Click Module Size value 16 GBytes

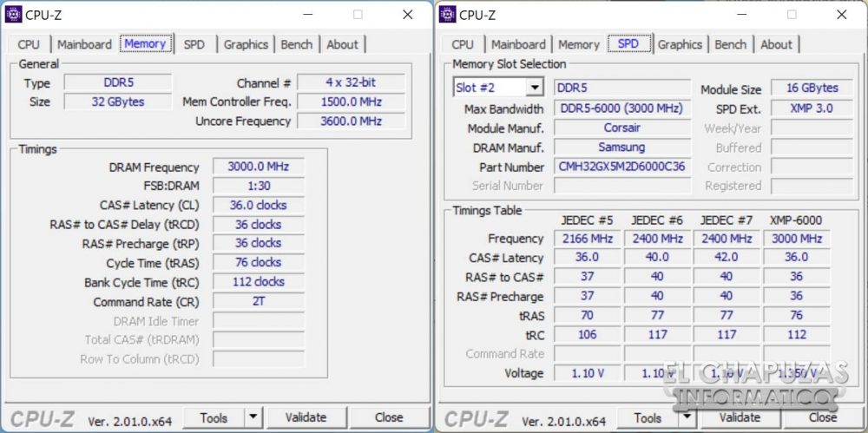tap(812, 88)
